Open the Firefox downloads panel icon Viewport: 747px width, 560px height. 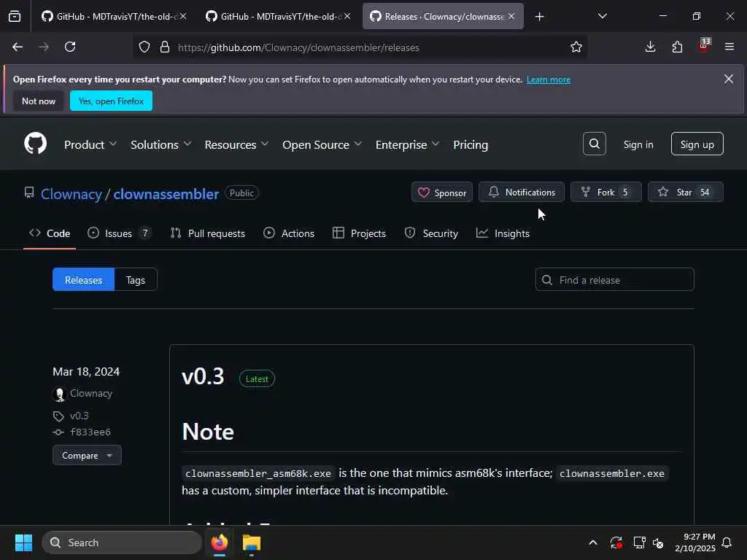tap(650, 47)
